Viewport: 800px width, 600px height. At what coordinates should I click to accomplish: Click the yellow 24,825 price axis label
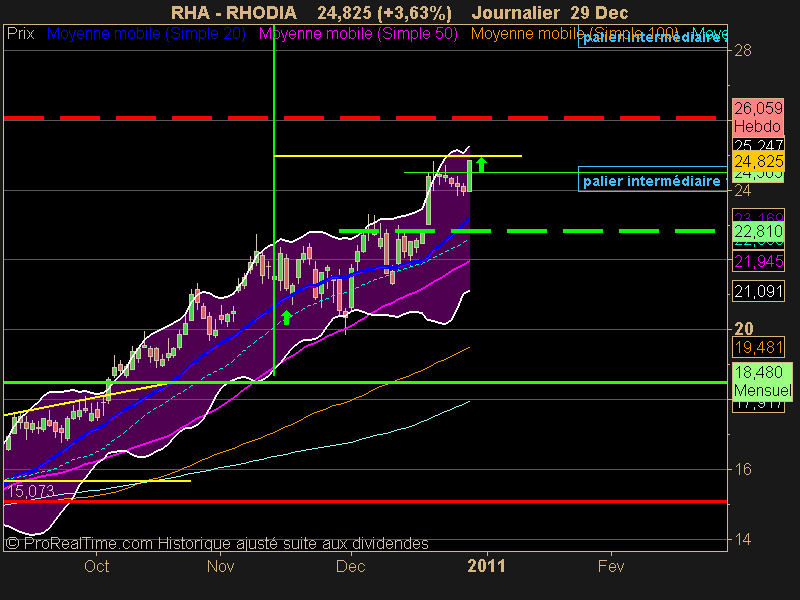(758, 161)
